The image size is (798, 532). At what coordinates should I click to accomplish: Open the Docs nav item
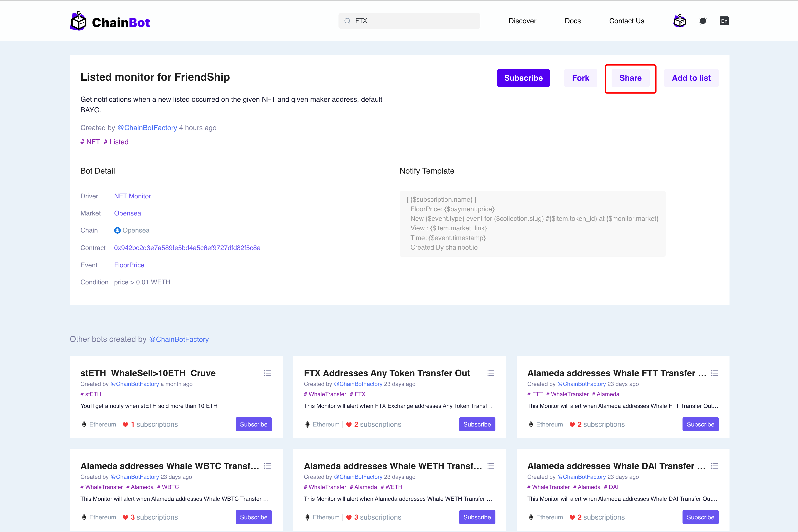[x=572, y=21]
